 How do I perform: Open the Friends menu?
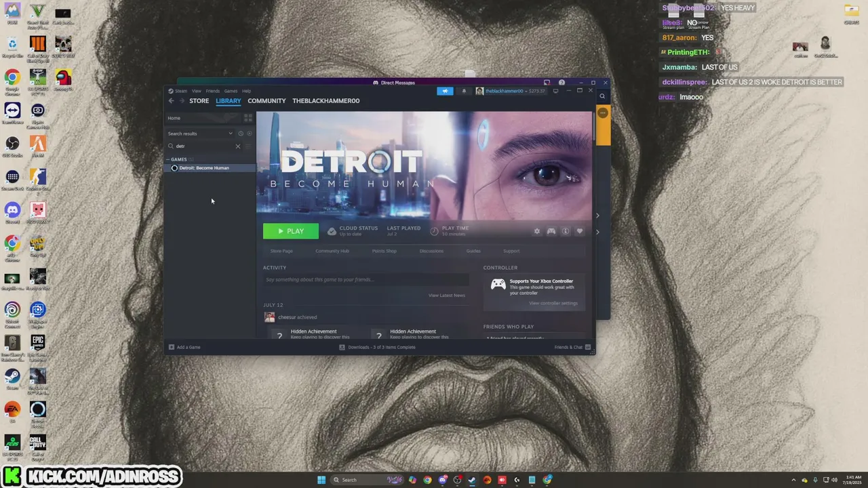(212, 91)
